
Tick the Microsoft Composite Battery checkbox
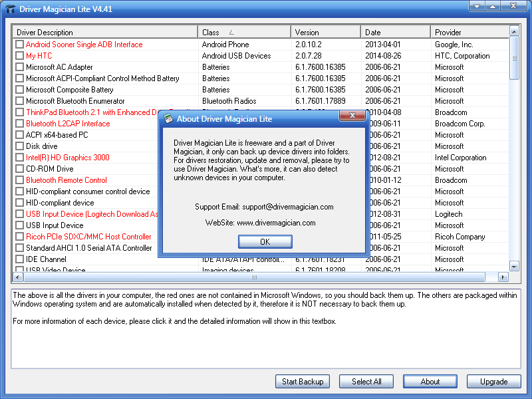pyautogui.click(x=20, y=90)
